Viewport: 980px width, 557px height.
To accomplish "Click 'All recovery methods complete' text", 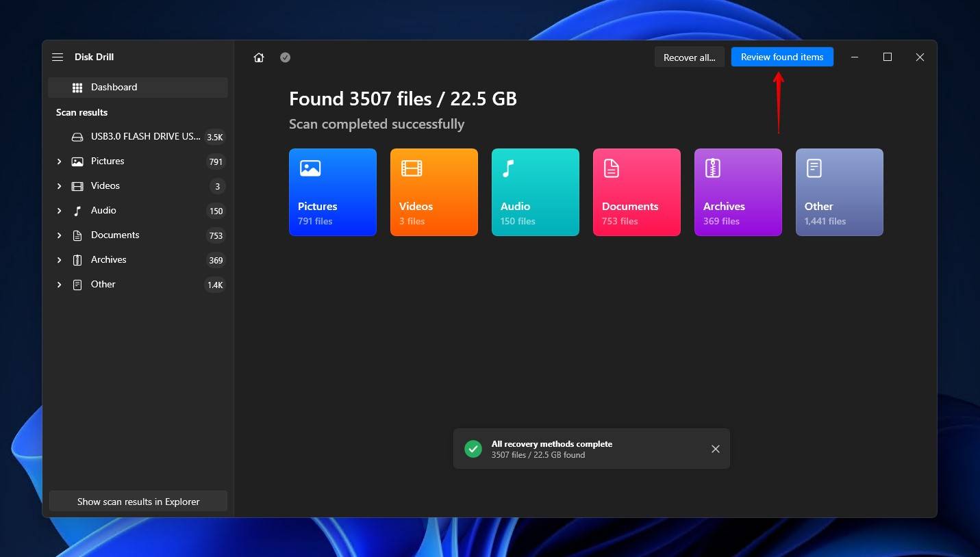I will pyautogui.click(x=552, y=444).
